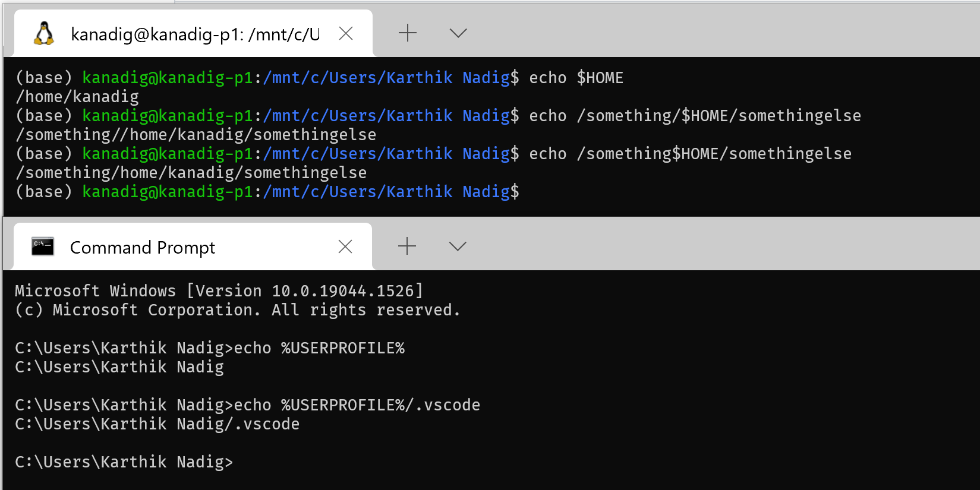Click the /home/kanadig output line

(x=76, y=96)
